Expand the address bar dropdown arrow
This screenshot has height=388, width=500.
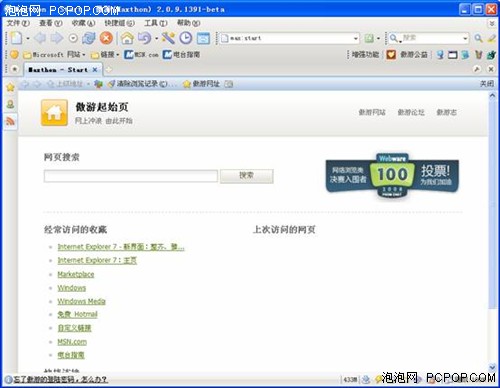(x=356, y=39)
